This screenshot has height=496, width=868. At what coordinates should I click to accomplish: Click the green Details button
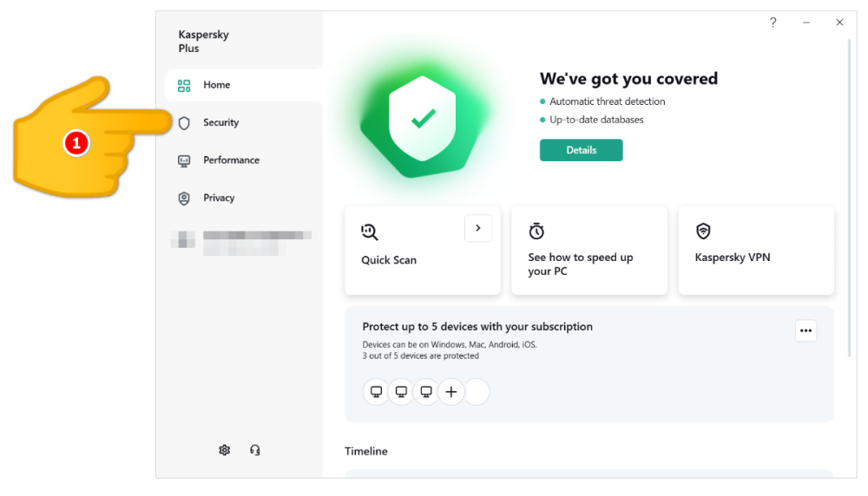click(x=581, y=150)
